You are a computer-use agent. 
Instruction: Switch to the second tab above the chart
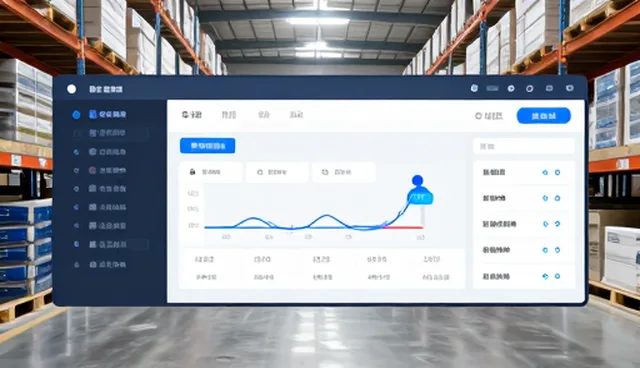[229, 115]
